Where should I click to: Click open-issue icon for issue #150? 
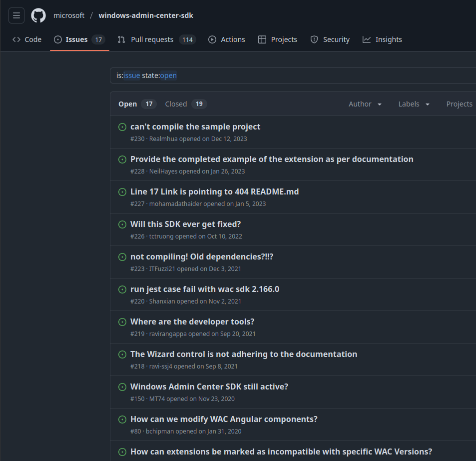(122, 387)
